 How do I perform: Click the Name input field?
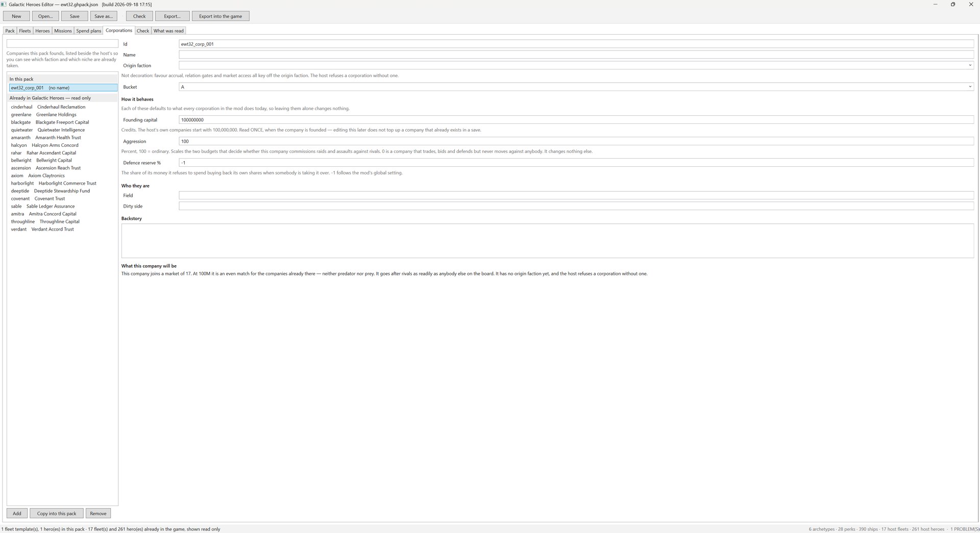pos(576,55)
